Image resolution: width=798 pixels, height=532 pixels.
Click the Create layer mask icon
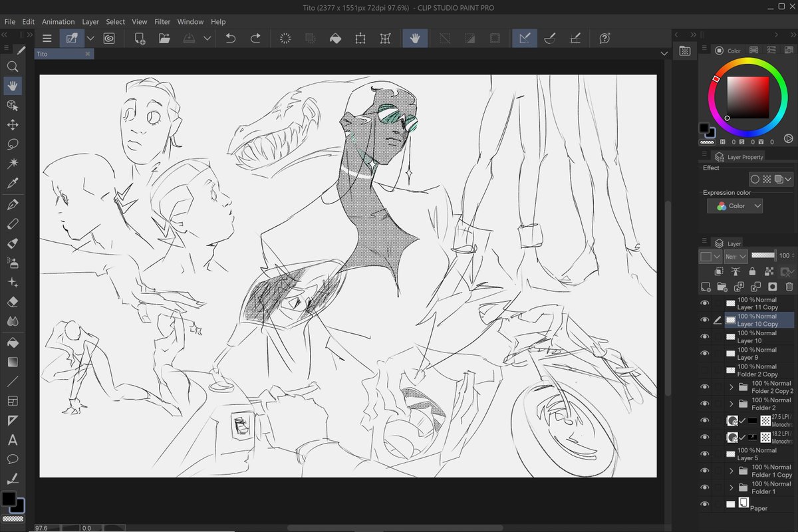tap(772, 287)
